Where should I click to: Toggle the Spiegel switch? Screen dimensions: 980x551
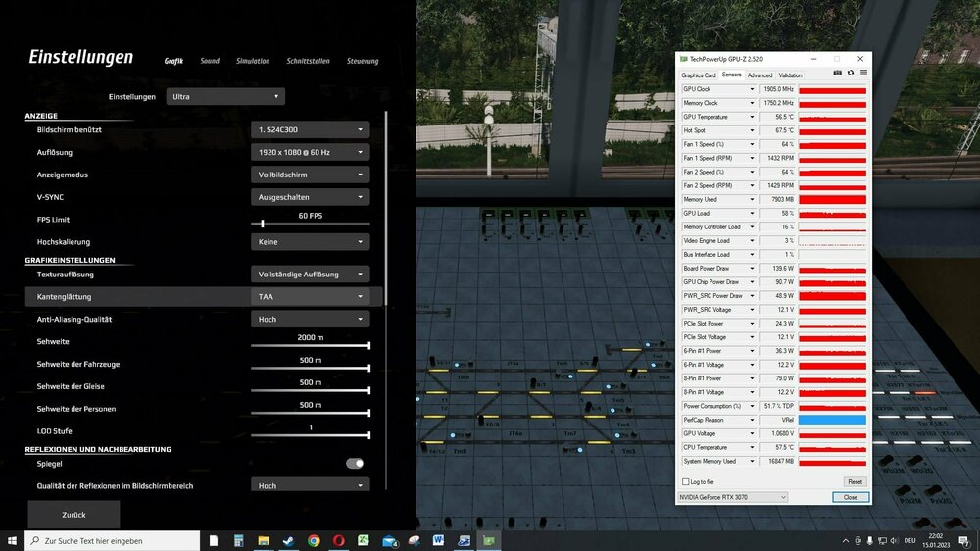(x=355, y=463)
